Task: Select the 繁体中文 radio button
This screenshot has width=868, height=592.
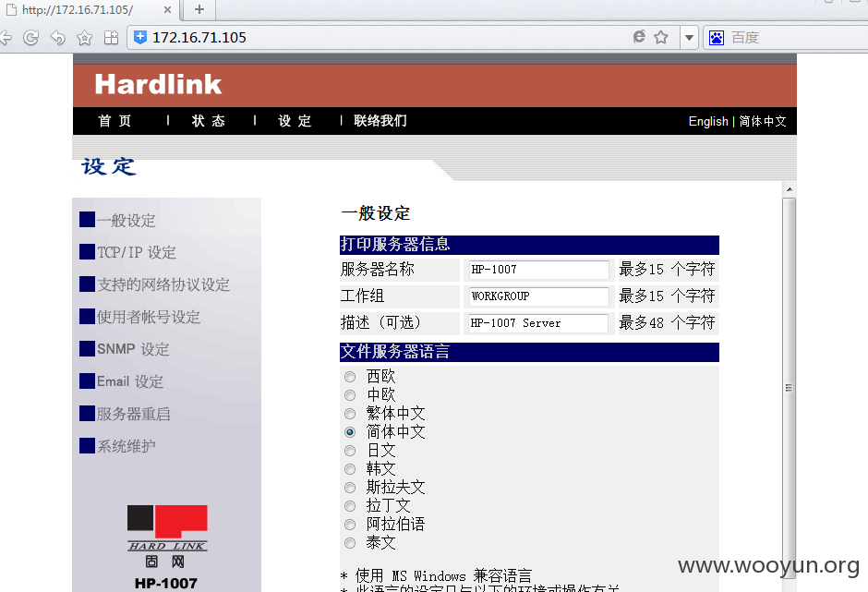Action: (350, 414)
